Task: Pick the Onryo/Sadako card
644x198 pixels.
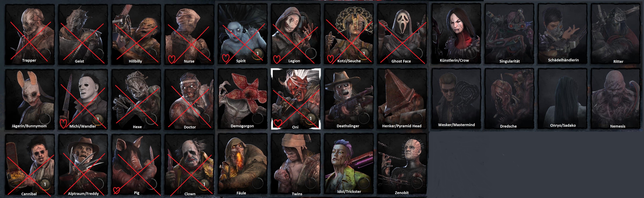Action: point(562,99)
